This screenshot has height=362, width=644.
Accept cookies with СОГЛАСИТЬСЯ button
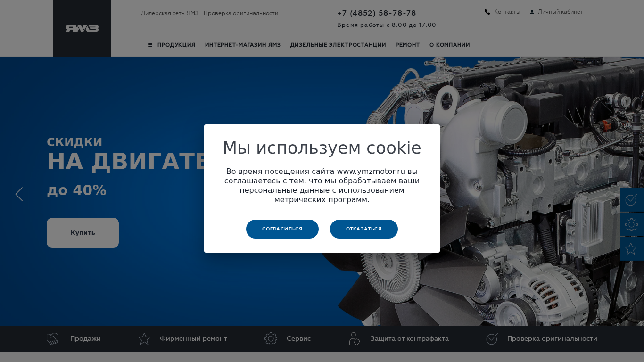tap(282, 229)
